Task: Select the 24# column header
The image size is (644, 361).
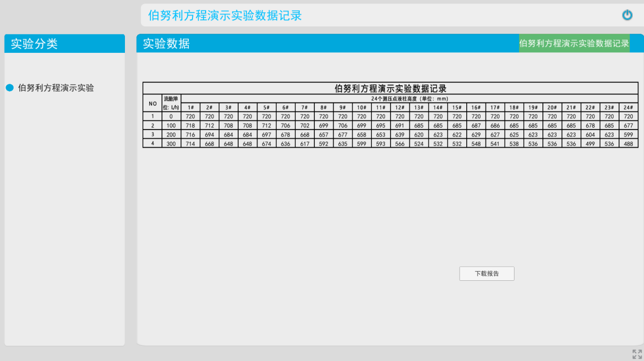Action: 628,108
